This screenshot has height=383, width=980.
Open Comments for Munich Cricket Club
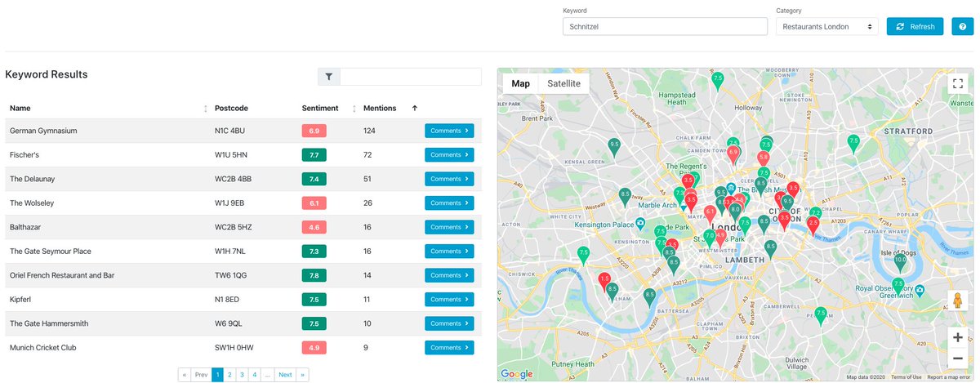pyautogui.click(x=449, y=348)
